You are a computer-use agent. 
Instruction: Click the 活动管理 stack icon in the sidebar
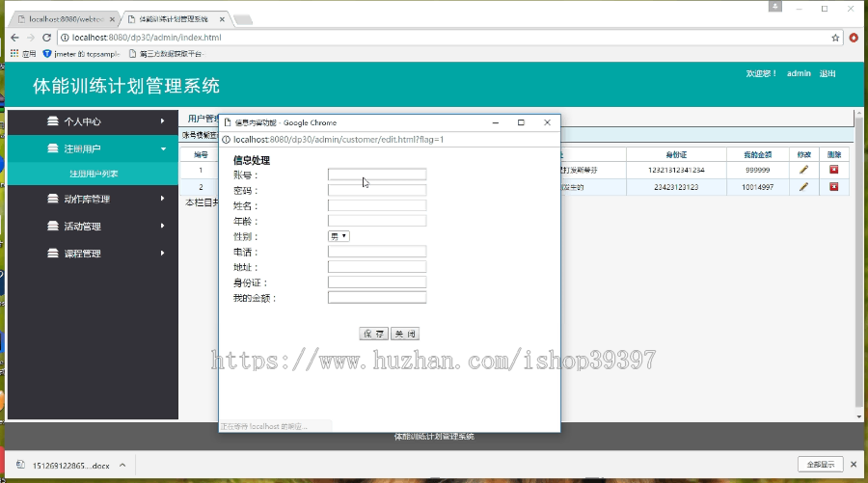53,226
